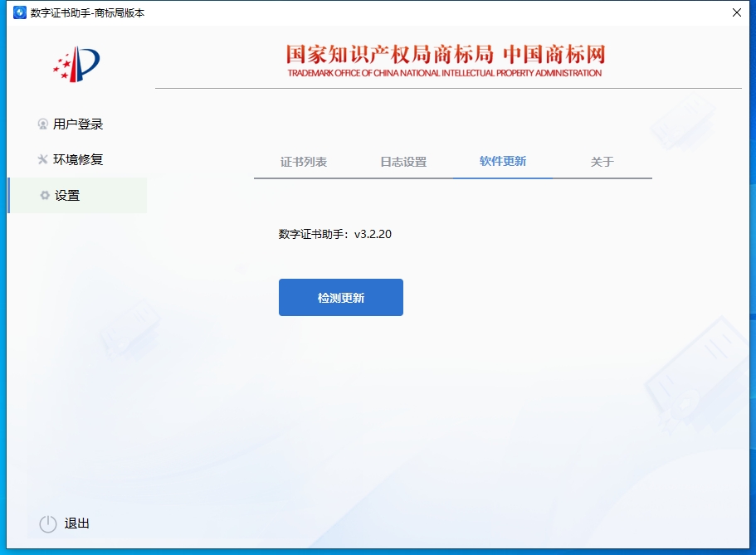Click the window title 数字证书助手-商标局版本
The height and width of the screenshot is (555, 756).
point(87,13)
